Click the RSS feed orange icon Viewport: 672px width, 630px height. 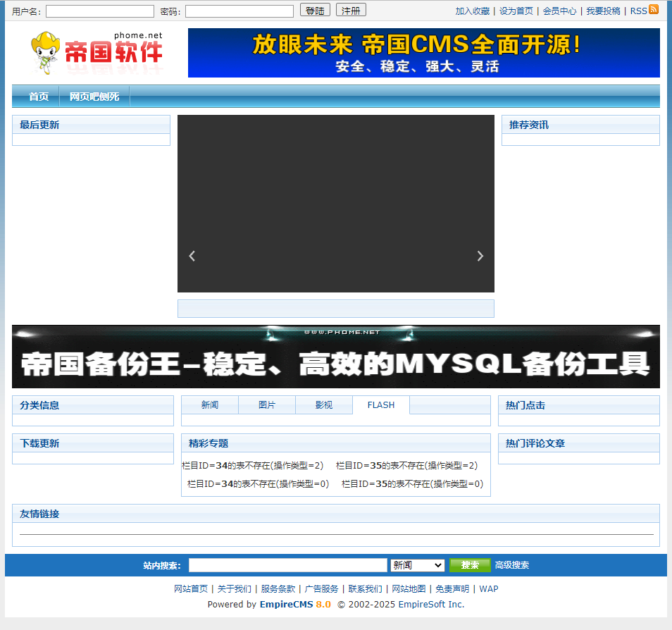pyautogui.click(x=654, y=9)
